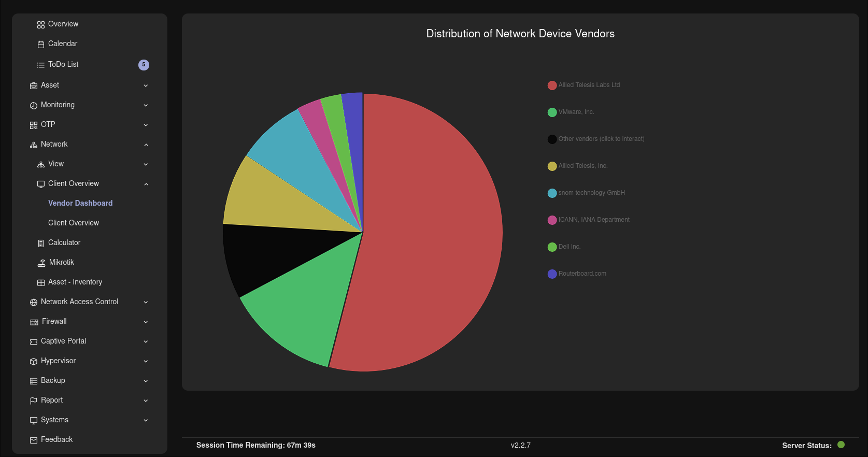The image size is (868, 457).
Task: Click the Calculator icon
Action: pos(41,243)
